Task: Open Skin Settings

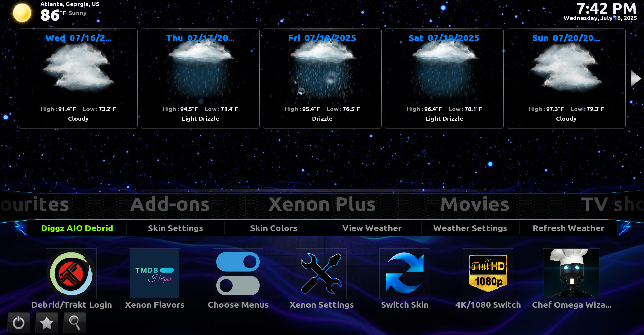Action: pyautogui.click(x=175, y=228)
